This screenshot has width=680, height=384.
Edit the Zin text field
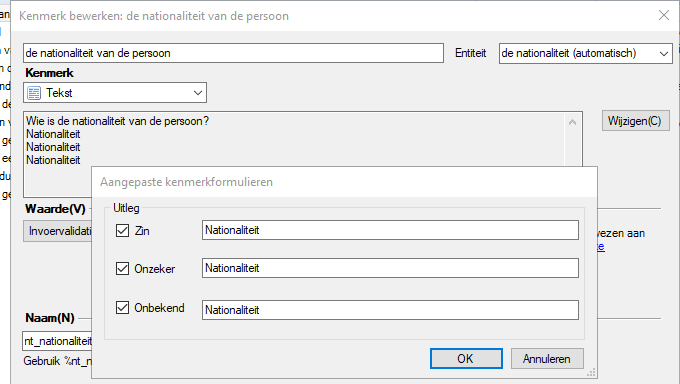[x=390, y=230]
